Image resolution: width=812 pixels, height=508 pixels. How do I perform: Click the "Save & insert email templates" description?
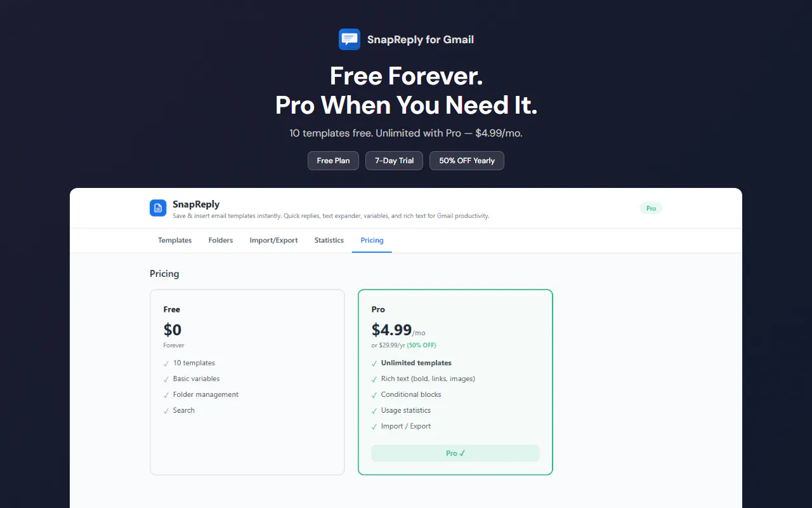click(x=331, y=216)
